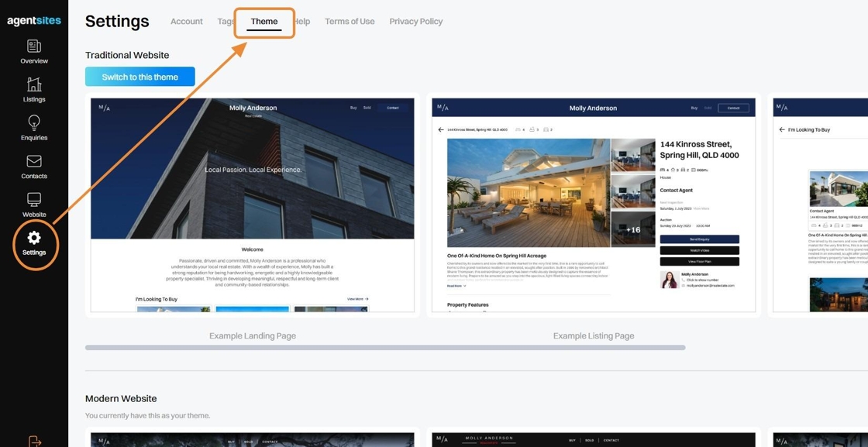Click Read More expander in listing preview

coord(456,286)
